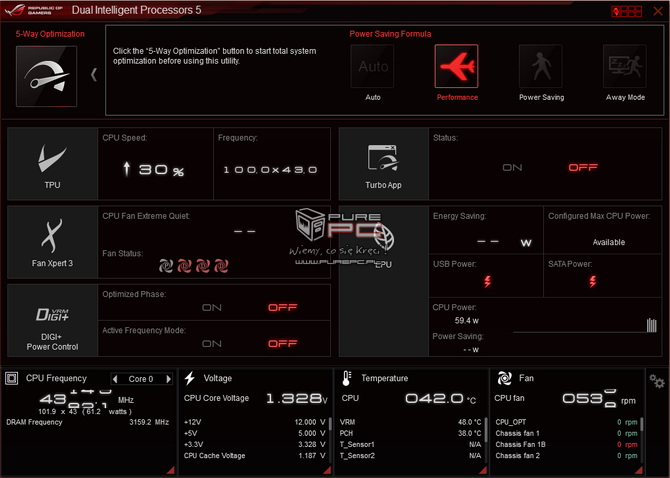Image resolution: width=670 pixels, height=478 pixels.
Task: Click the CPU temperature 042.0 reading
Action: pyautogui.click(x=440, y=399)
